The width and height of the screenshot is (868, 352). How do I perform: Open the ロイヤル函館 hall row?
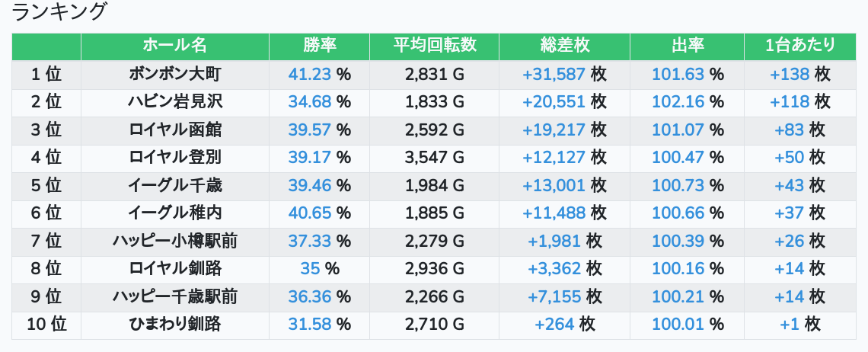(175, 130)
